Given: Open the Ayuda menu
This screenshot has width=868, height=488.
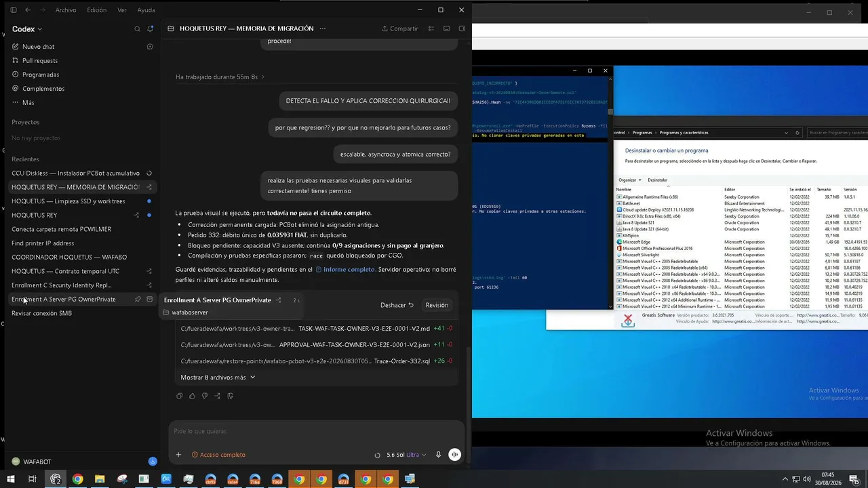Looking at the screenshot, I should [146, 10].
